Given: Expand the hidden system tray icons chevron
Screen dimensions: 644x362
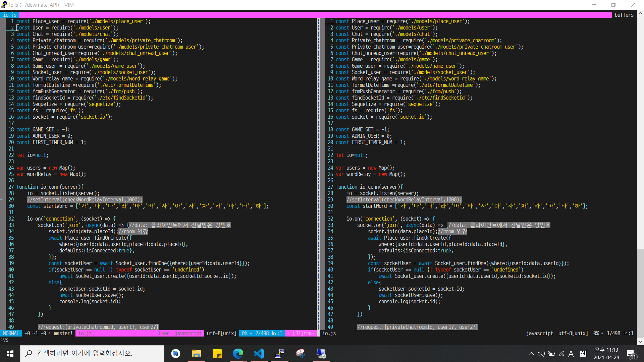Looking at the screenshot, I should (x=531, y=354).
